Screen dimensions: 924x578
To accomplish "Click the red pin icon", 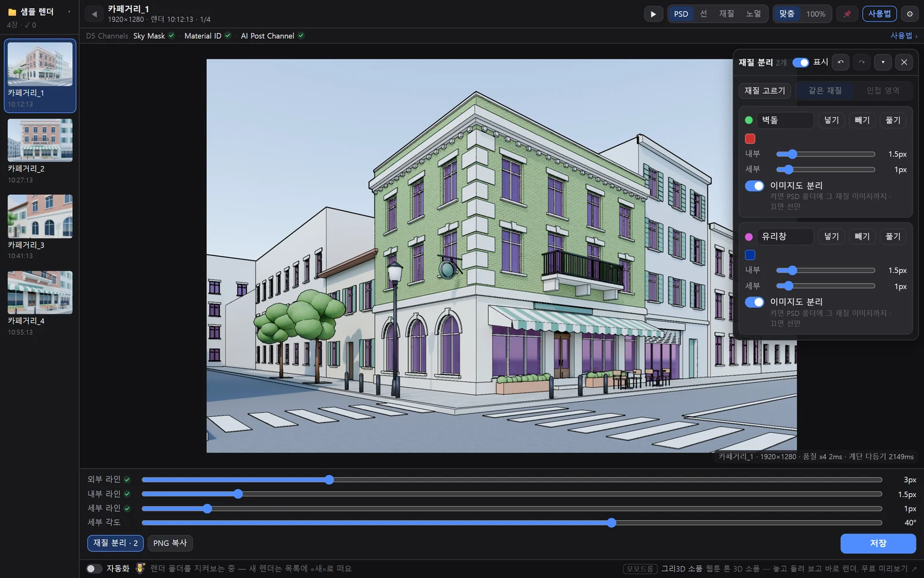I will click(x=847, y=14).
